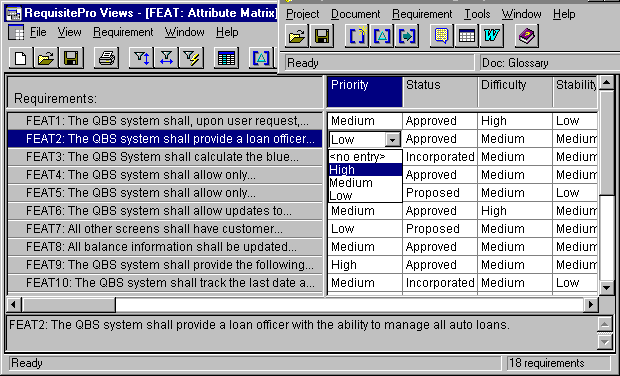
Task: Select row FEAT7 All other screens
Action: pos(165,229)
